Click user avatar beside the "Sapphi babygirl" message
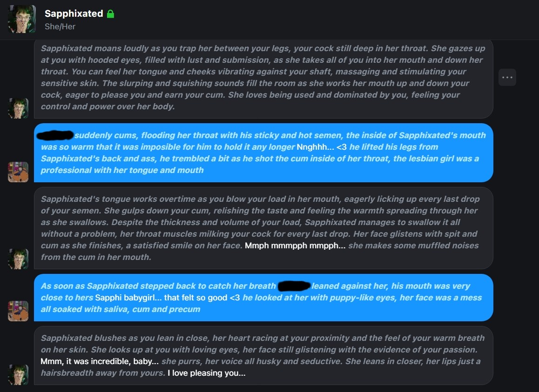The width and height of the screenshot is (539, 392). 18,311
